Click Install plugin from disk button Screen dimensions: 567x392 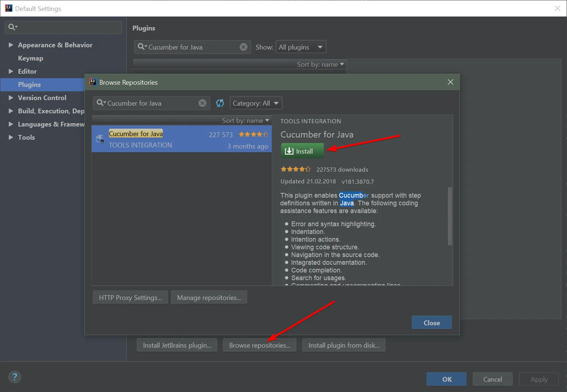click(344, 345)
